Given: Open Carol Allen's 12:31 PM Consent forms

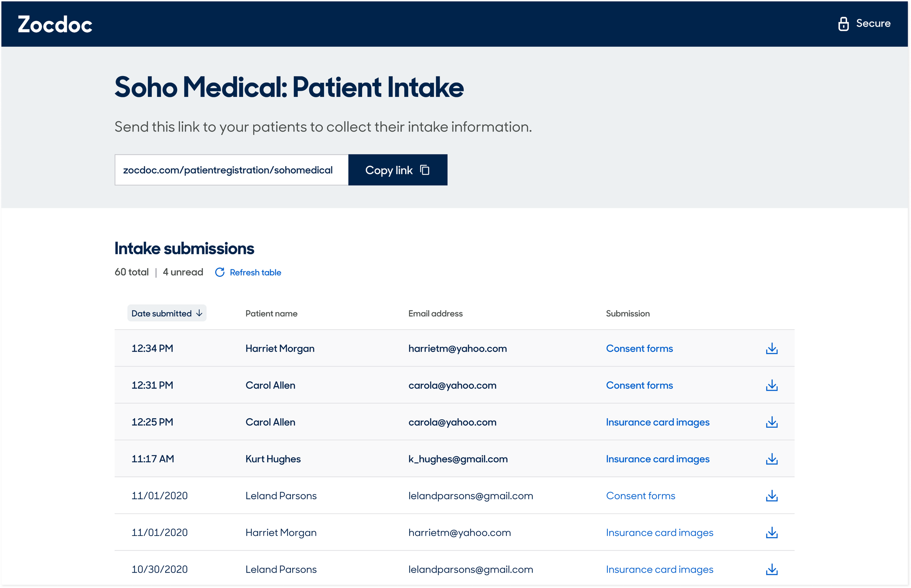Looking at the screenshot, I should tap(639, 385).
